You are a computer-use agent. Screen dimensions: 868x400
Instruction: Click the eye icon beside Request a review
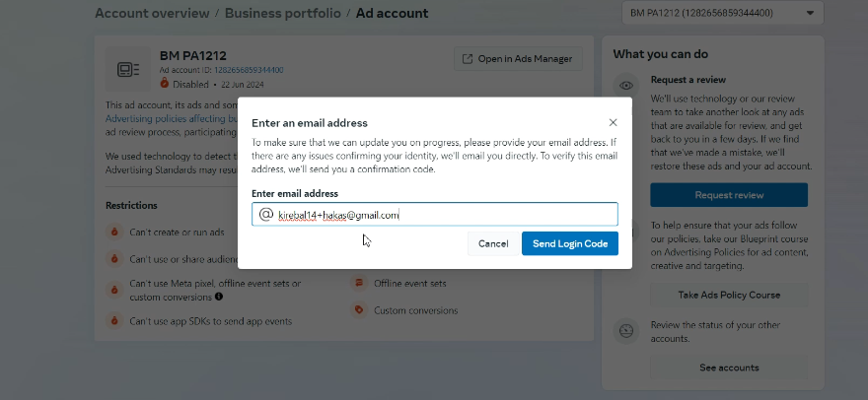[x=625, y=86]
